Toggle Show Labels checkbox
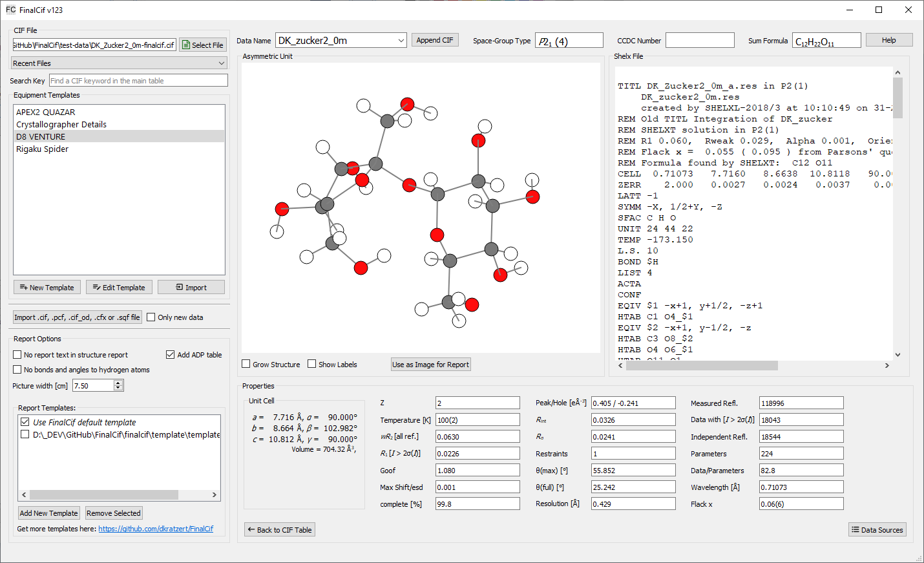924x563 pixels. 312,365
